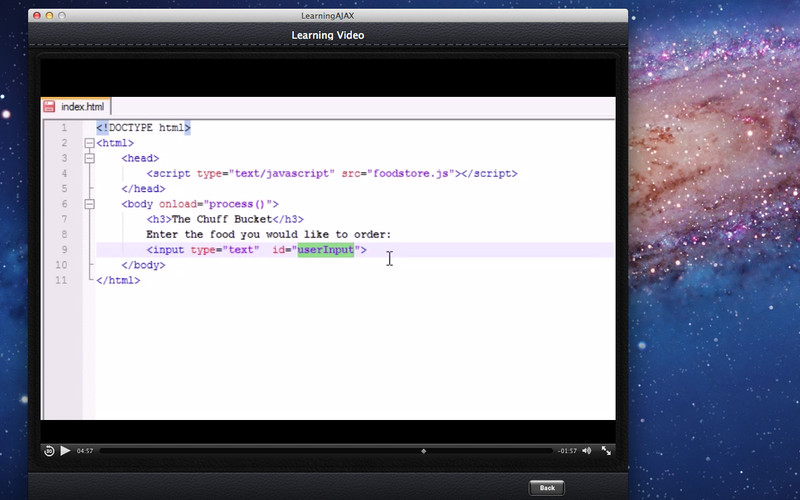The height and width of the screenshot is (500, 800).
Task: Click the index.html file icon in tab
Action: coord(49,107)
